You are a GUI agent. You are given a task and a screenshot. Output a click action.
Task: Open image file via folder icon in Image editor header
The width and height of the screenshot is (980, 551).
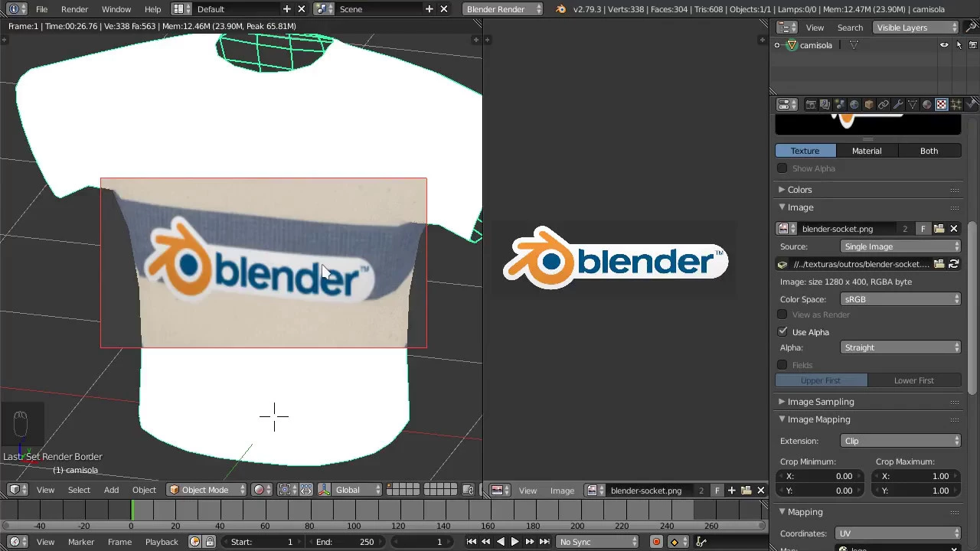click(746, 491)
